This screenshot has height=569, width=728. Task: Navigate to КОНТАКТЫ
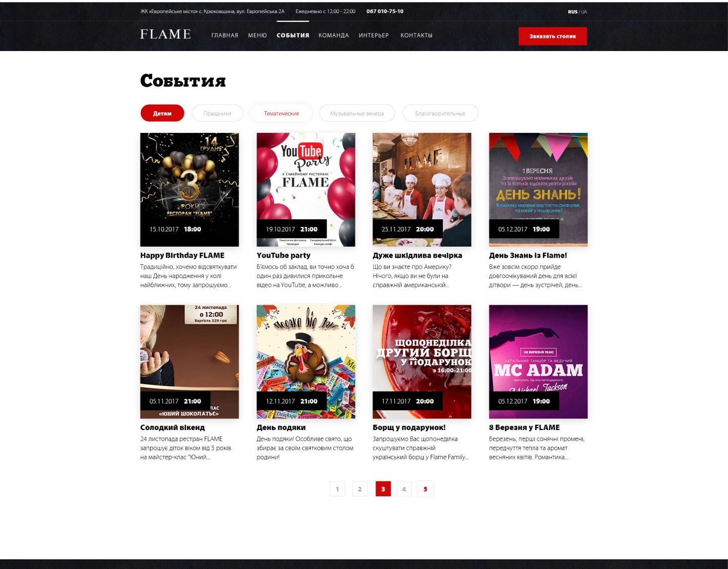coord(416,35)
